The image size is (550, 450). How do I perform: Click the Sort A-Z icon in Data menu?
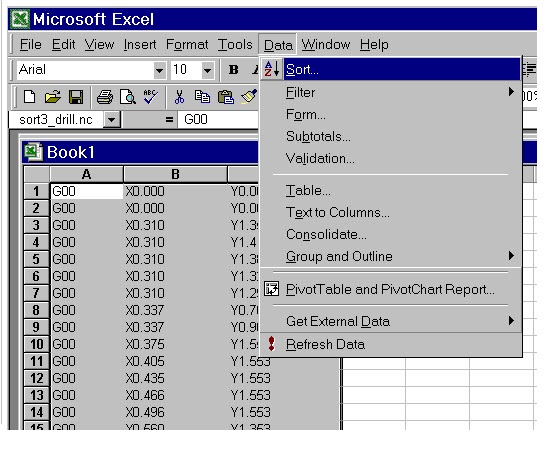click(x=272, y=69)
